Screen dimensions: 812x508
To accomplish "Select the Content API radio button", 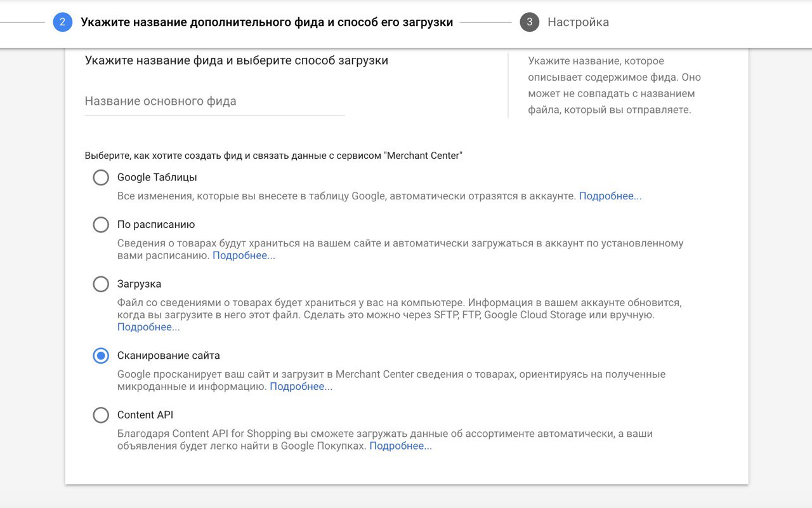I will (x=101, y=415).
